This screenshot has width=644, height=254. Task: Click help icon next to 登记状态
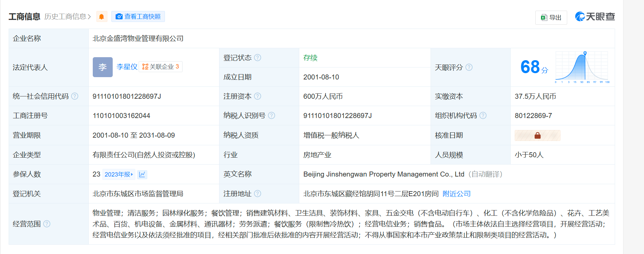tap(258, 58)
